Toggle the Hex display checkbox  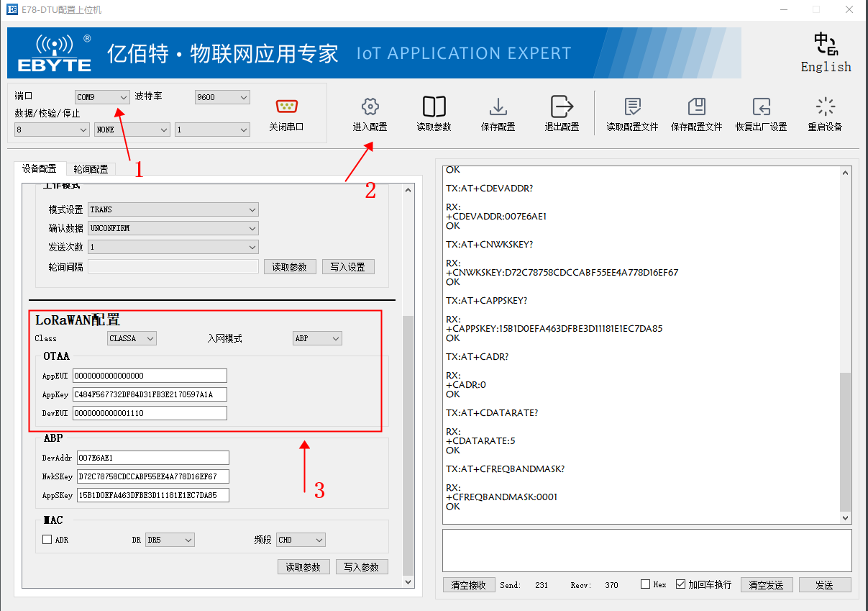pos(644,584)
